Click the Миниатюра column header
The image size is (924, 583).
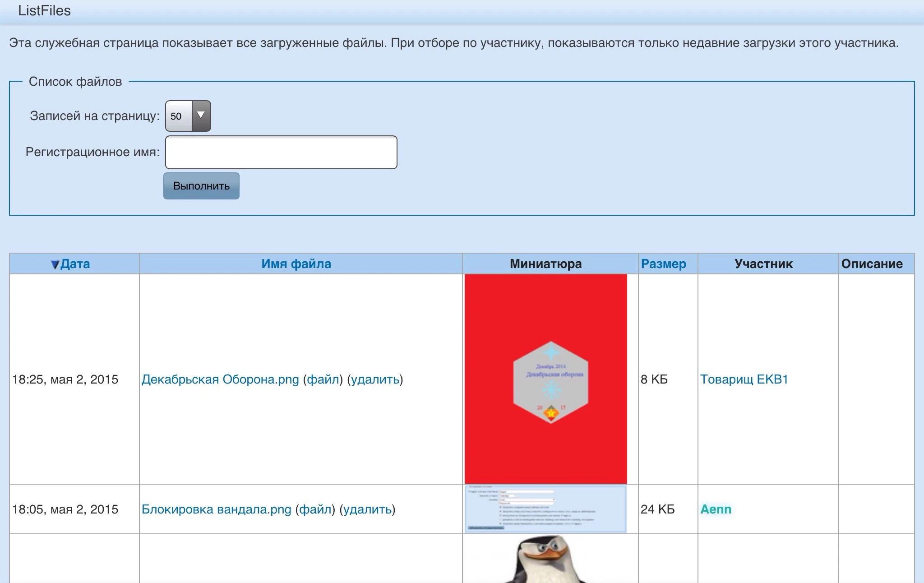pos(545,264)
